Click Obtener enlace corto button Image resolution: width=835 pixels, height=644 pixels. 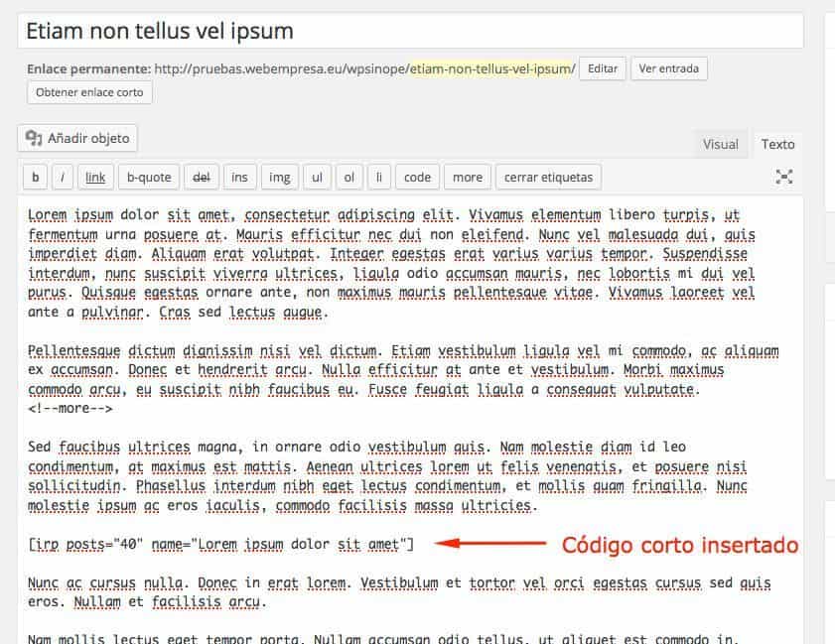point(89,92)
